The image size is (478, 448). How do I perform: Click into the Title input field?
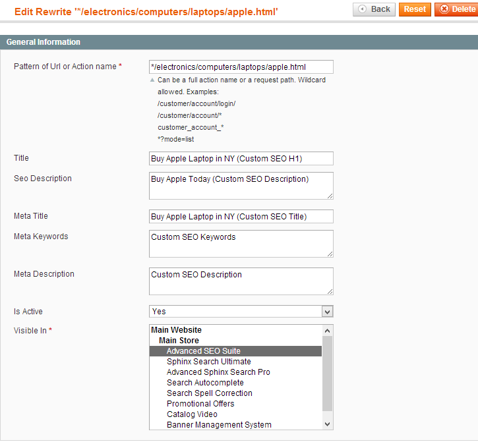point(241,159)
